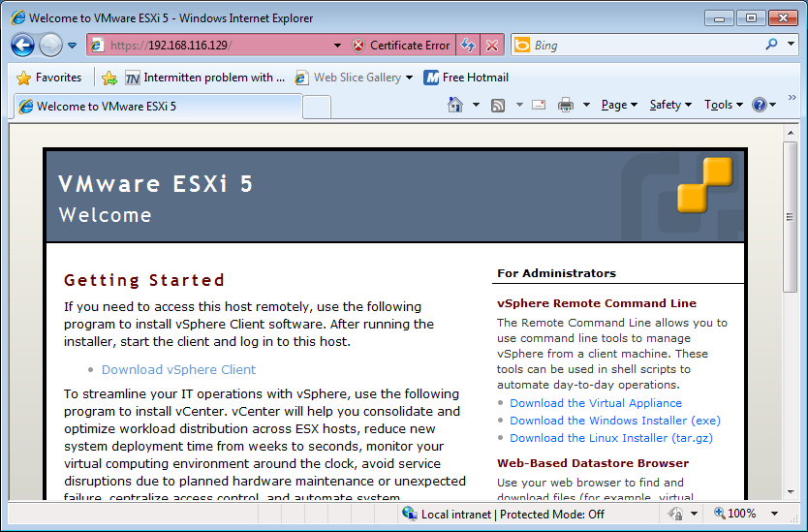Click the Help question mark icon
This screenshot has height=532, width=808.
point(759,106)
